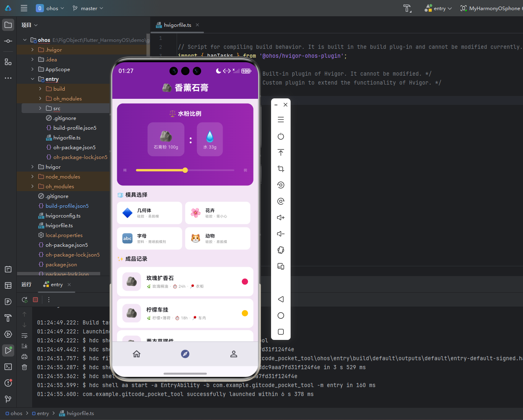Toggle soft-wrap in run console
Screen dimensions: 523x420
tap(24, 335)
